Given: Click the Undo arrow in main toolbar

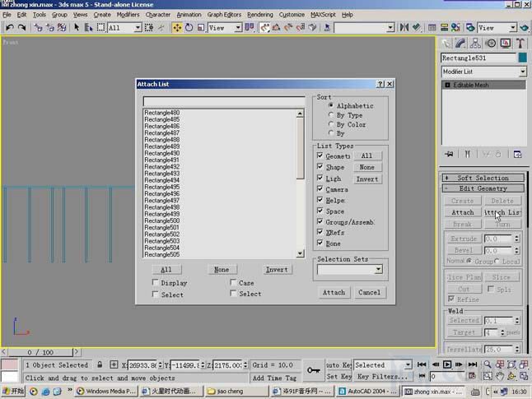Looking at the screenshot, I should (x=10, y=27).
